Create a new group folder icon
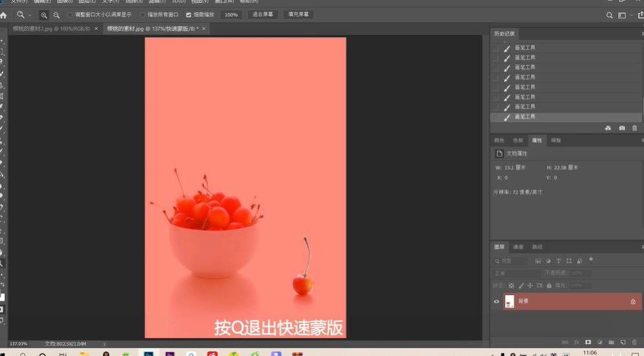Screen dimensions: 644x356 611,342
